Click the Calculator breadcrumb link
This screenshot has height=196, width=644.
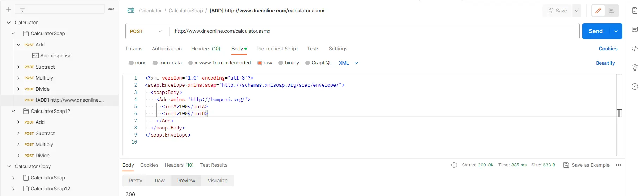pyautogui.click(x=150, y=11)
